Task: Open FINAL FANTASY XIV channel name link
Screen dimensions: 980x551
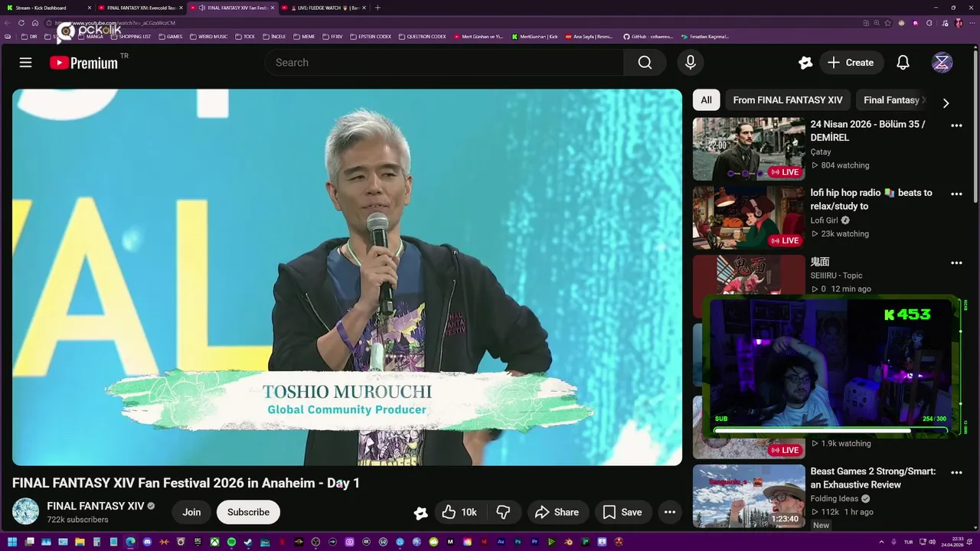Action: [x=96, y=506]
